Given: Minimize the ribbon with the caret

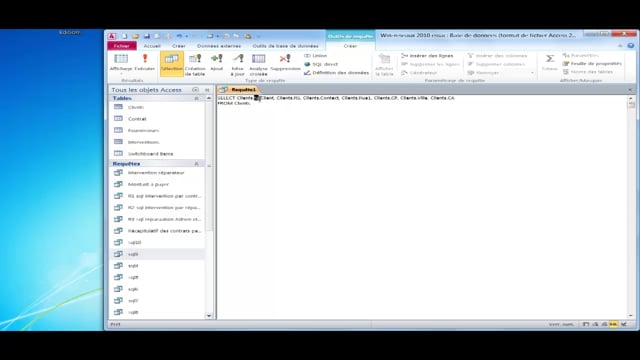Looking at the screenshot, I should (620, 46).
